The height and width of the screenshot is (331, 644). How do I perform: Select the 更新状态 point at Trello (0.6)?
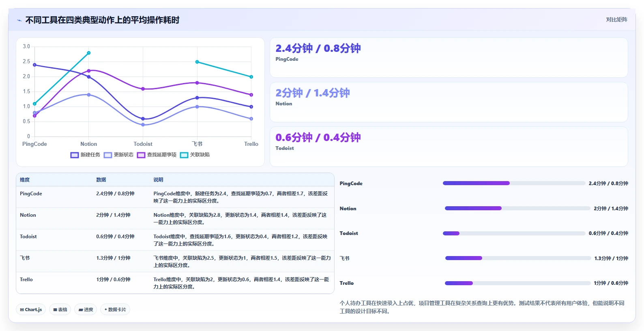click(251, 119)
